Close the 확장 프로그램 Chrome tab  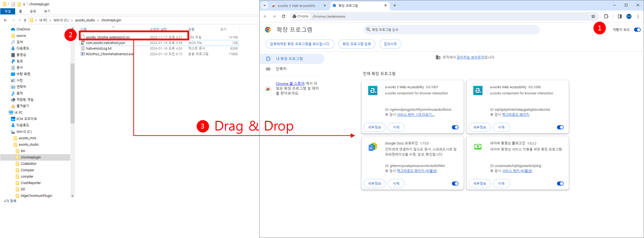[x=385, y=6]
